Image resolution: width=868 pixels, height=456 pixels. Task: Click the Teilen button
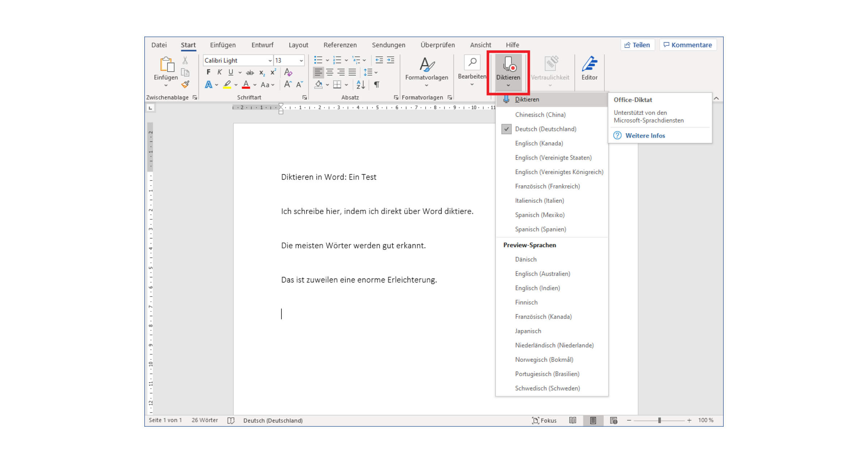tap(637, 45)
